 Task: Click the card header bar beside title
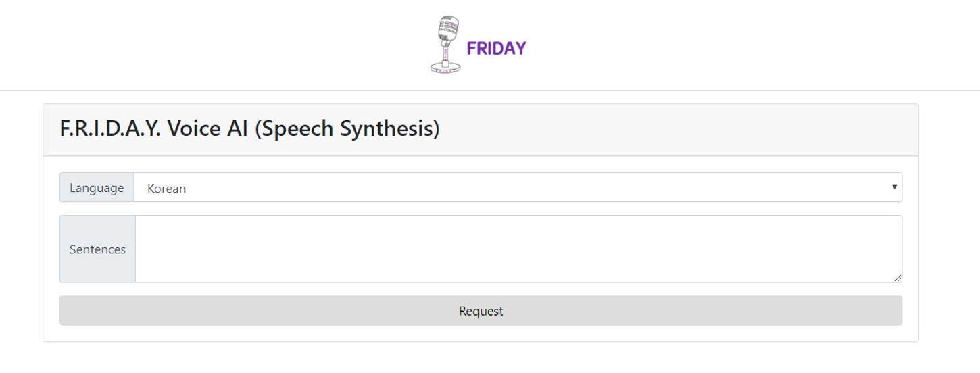pos(676,130)
